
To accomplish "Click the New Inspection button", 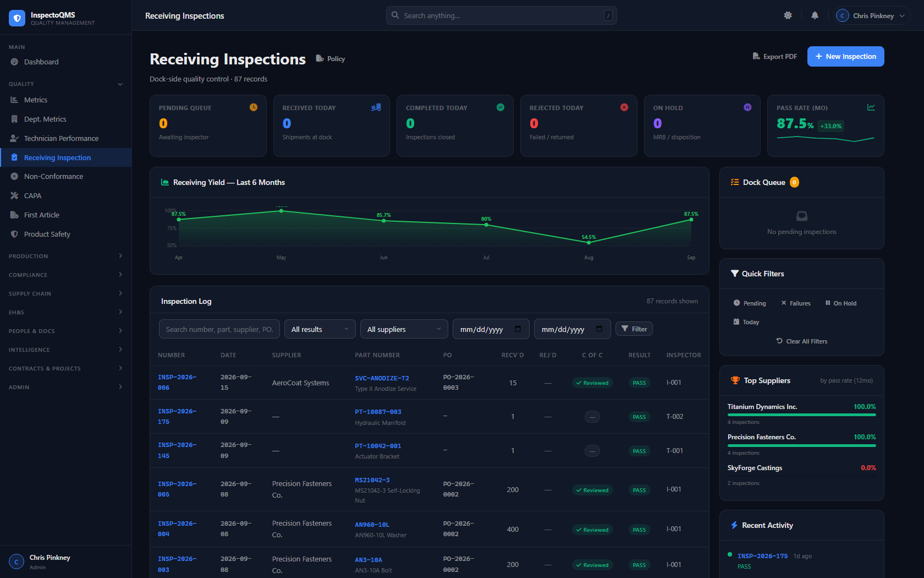I will tap(845, 56).
